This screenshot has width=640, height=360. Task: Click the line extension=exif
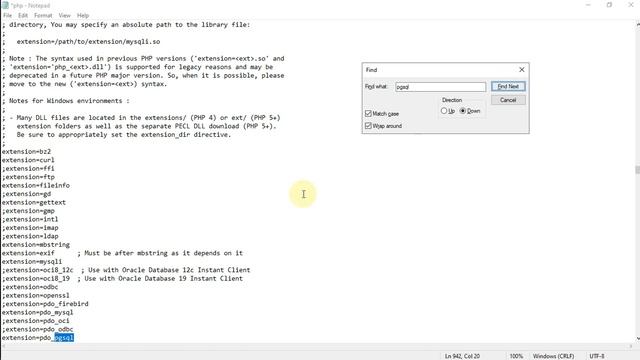coord(28,253)
